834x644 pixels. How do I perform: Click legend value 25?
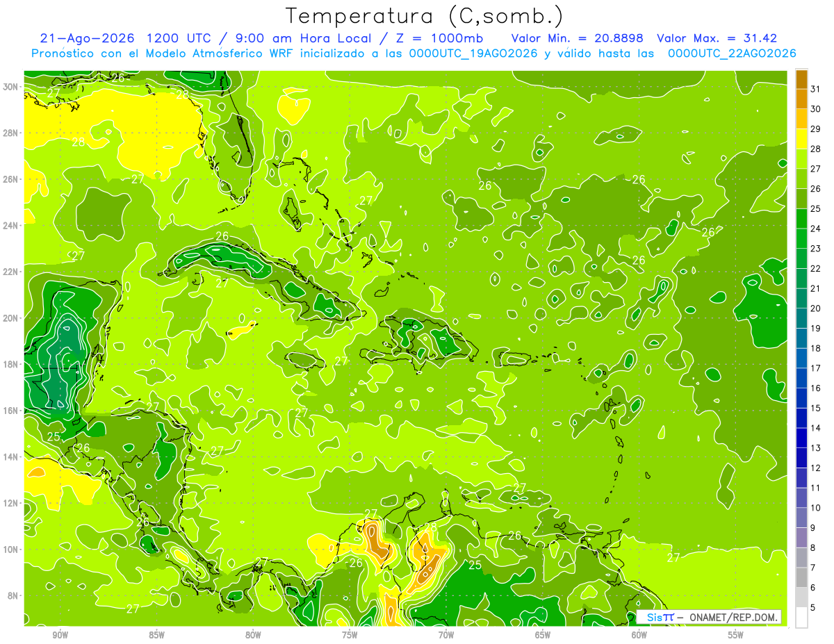(816, 208)
